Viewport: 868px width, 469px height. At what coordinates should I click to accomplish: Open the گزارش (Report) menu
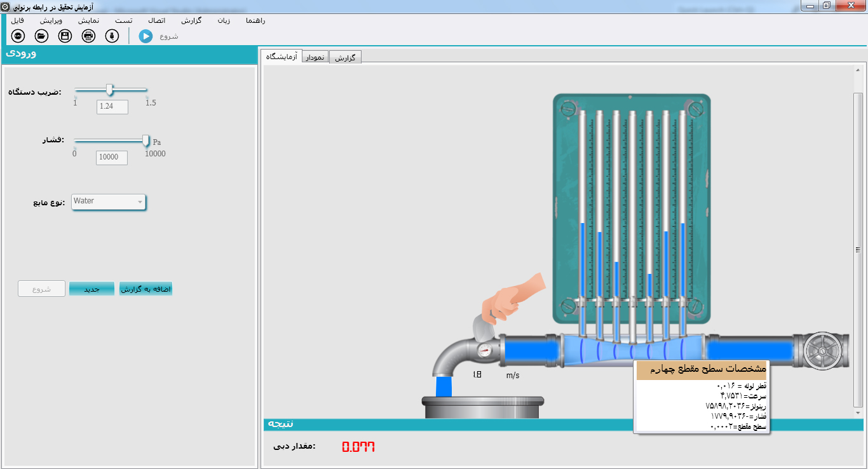191,20
